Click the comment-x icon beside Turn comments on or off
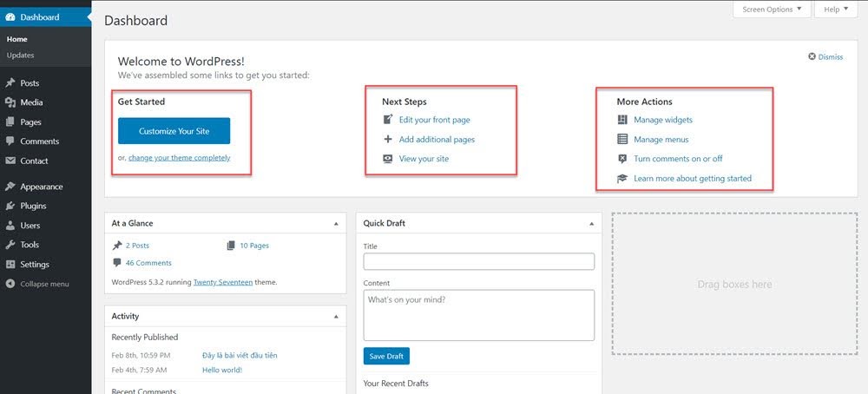Image resolution: width=868 pixels, height=394 pixels. click(x=622, y=159)
